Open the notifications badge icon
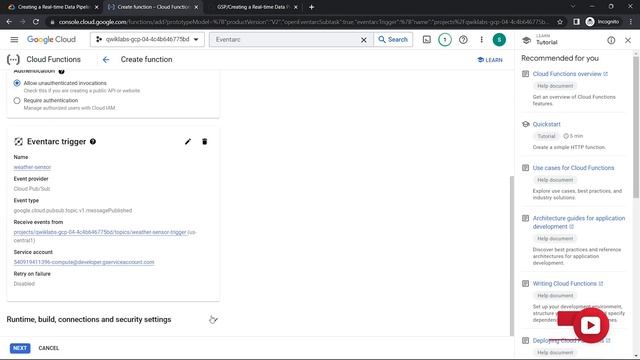This screenshot has width=640, height=360. click(x=445, y=40)
